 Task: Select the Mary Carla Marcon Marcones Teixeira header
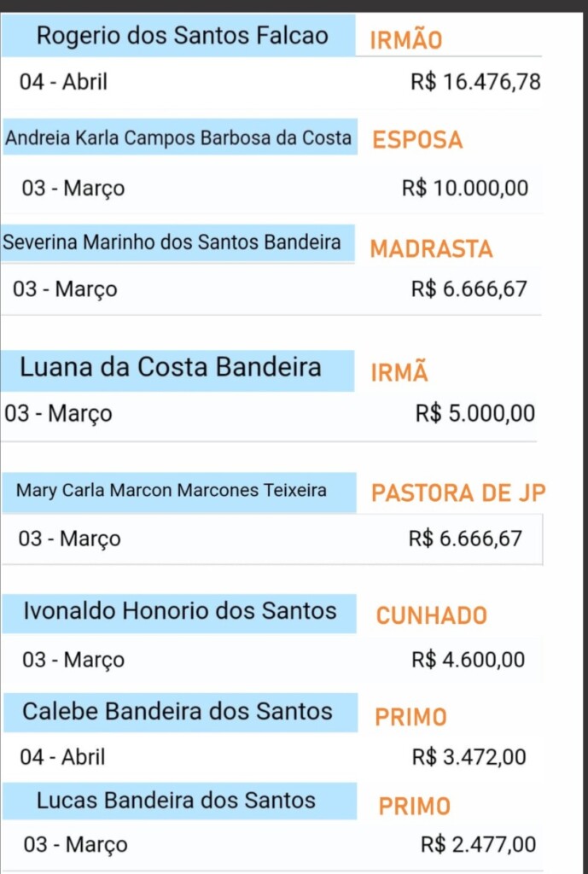pyautogui.click(x=179, y=492)
